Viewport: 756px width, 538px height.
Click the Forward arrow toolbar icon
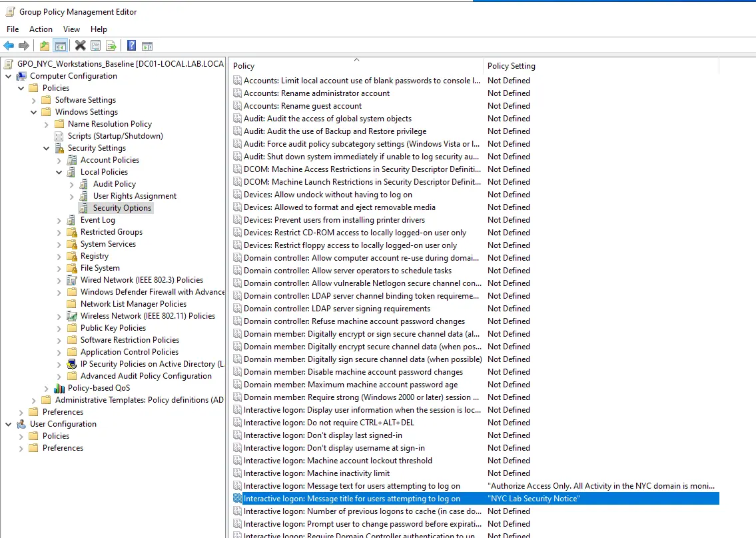[23, 46]
